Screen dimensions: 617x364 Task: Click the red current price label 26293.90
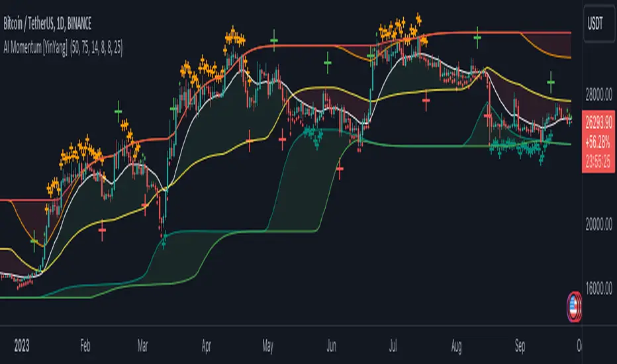click(x=598, y=123)
